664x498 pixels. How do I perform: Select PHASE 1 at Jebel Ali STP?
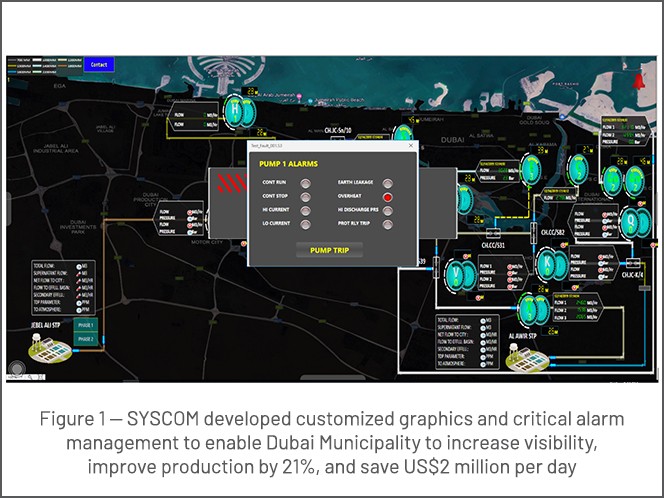pos(85,324)
